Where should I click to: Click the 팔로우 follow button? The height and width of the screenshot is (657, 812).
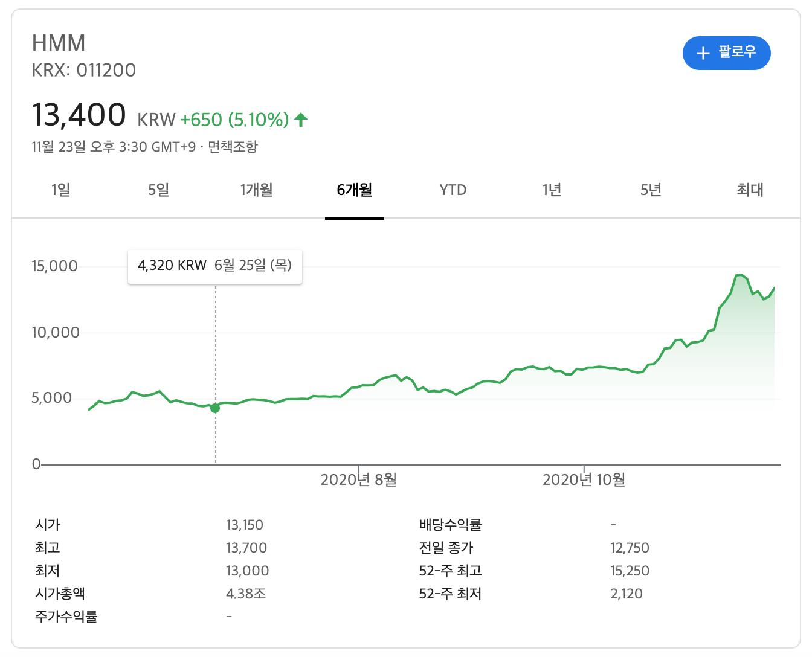click(726, 53)
